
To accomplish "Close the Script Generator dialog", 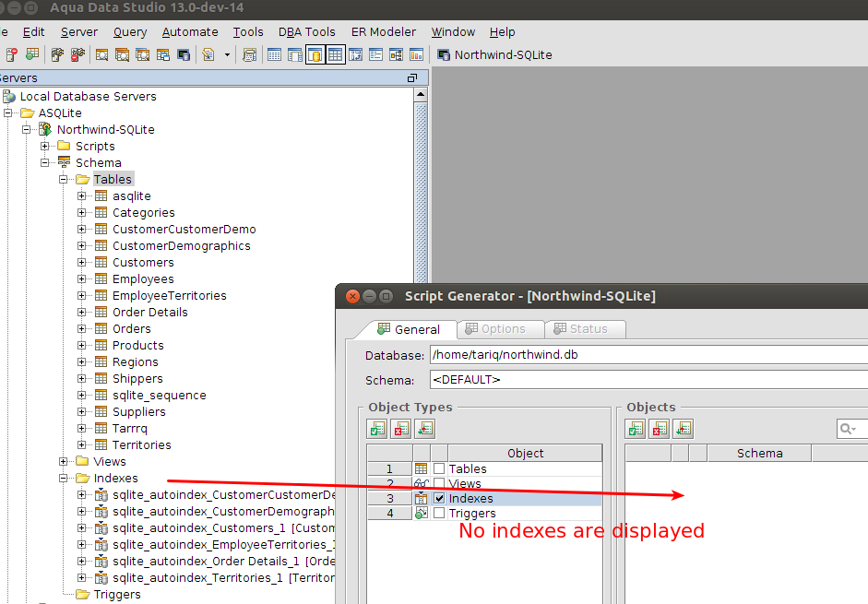I will (x=352, y=296).
